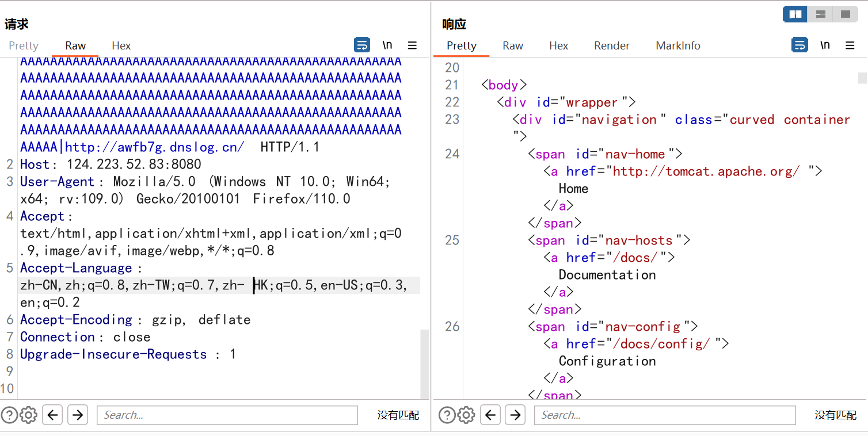Toggle \n non-printable characters in response
Screen dimensions: 868x436
pos(825,45)
